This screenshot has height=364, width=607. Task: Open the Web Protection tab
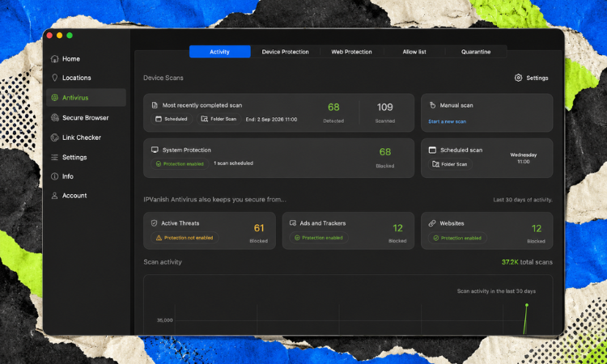pos(351,52)
